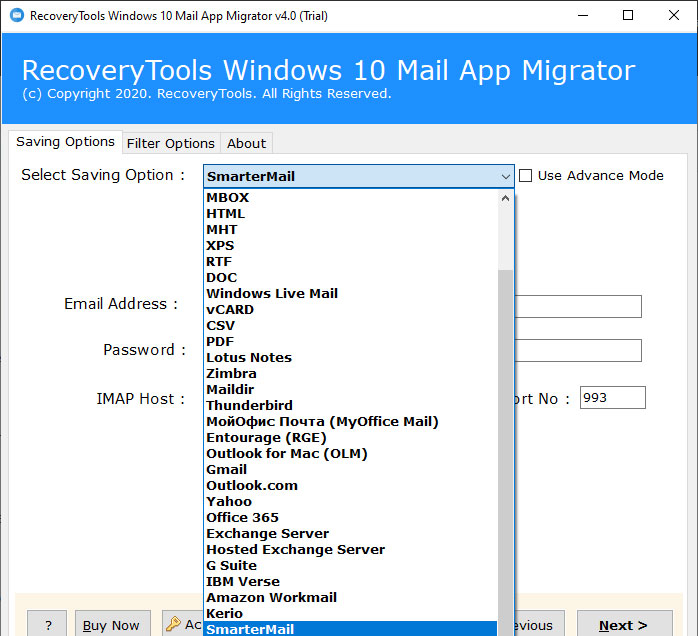The image size is (698, 636).
Task: Select PDF from the list
Action: (x=351, y=342)
